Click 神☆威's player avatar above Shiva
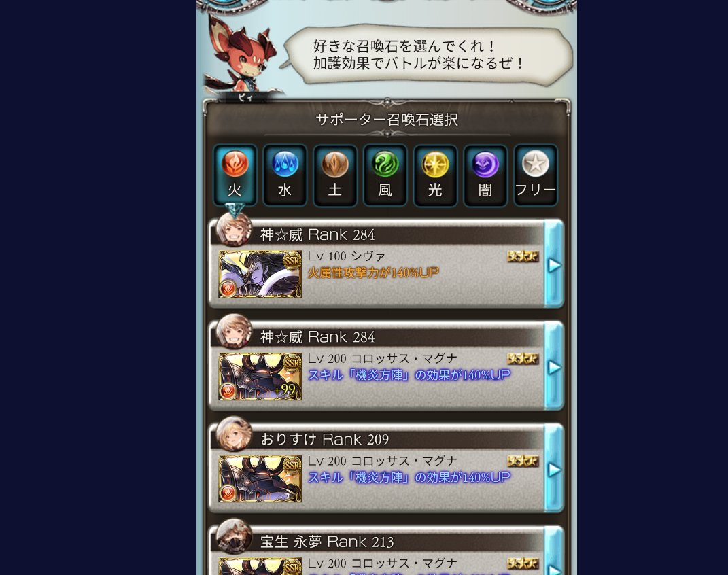This screenshot has height=575, width=728. pyautogui.click(x=234, y=229)
